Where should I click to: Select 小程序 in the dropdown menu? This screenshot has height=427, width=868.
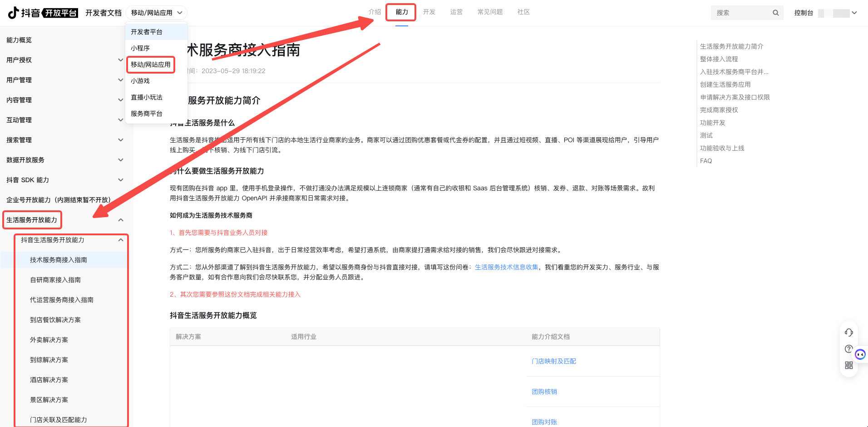pos(140,48)
